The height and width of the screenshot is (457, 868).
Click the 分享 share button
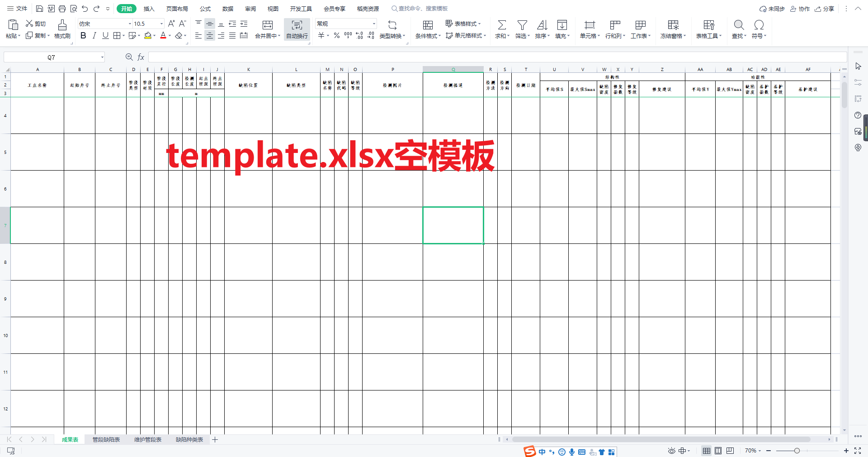(x=825, y=8)
